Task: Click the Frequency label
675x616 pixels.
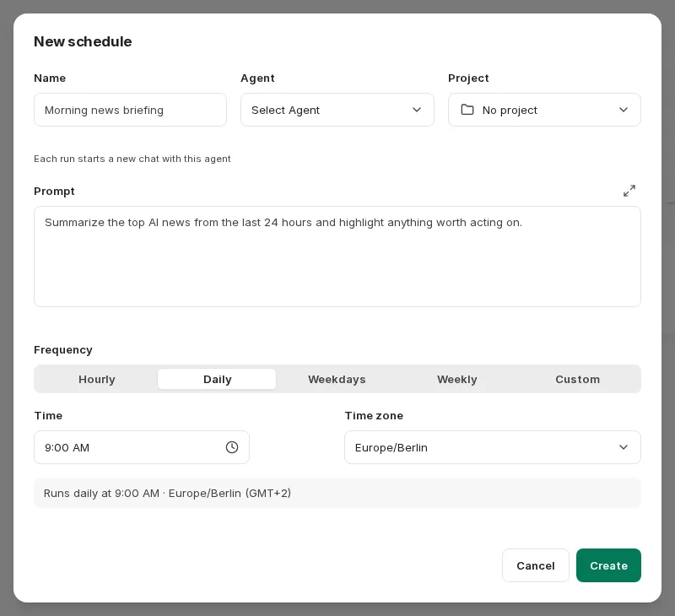Action: 62,349
